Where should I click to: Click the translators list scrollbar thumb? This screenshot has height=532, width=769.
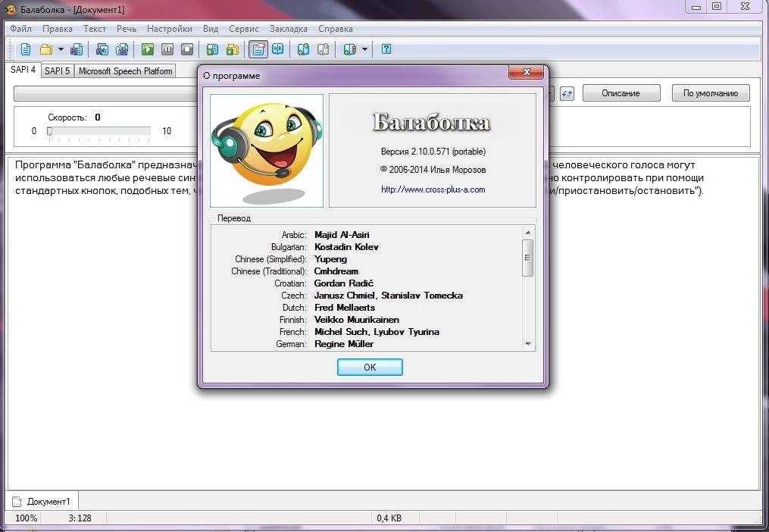[528, 258]
